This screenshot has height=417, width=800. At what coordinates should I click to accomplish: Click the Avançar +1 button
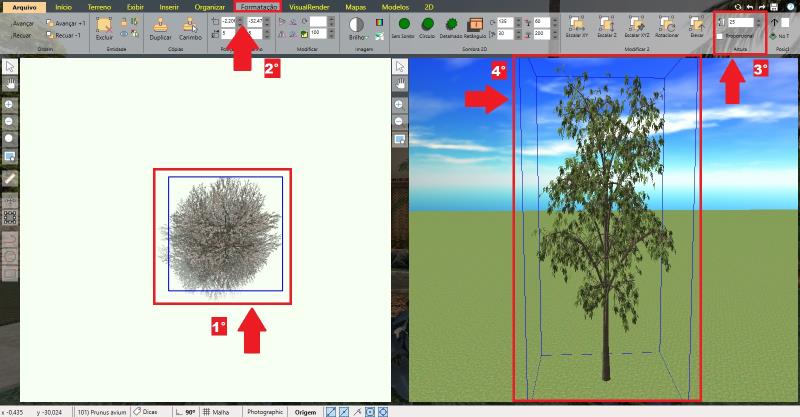[x=65, y=22]
